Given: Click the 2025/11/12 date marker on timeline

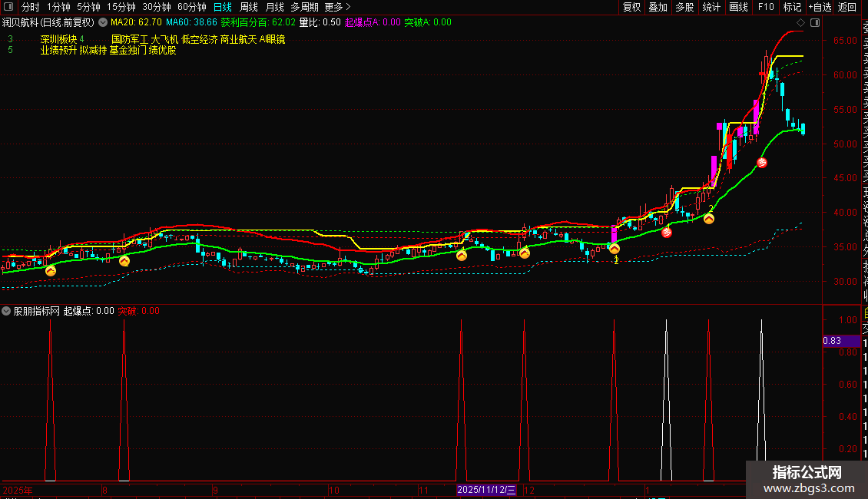Looking at the screenshot, I should 489,489.
